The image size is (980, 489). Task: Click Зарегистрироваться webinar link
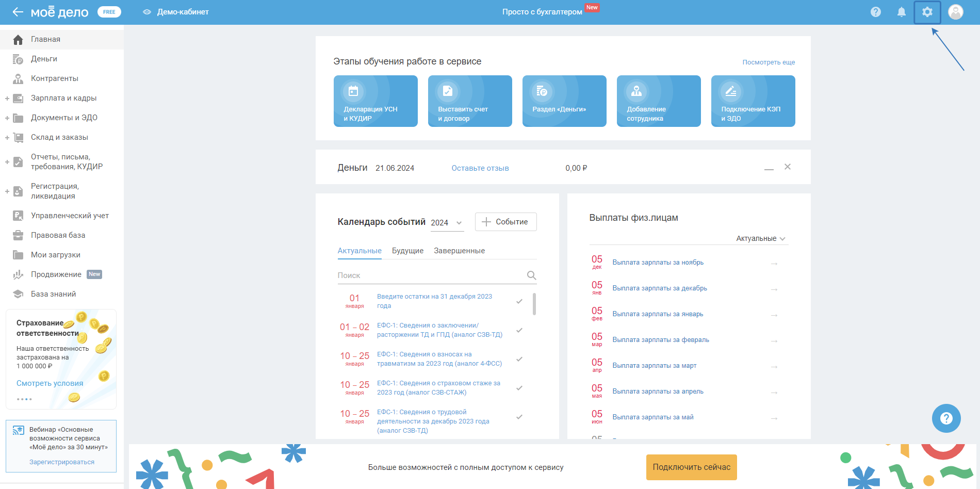62,462
